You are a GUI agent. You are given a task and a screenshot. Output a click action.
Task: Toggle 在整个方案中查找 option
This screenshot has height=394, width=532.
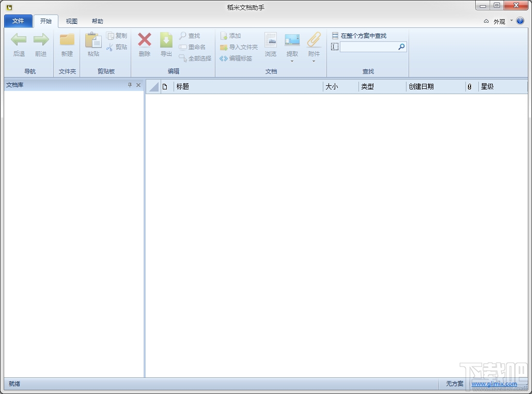pos(359,36)
